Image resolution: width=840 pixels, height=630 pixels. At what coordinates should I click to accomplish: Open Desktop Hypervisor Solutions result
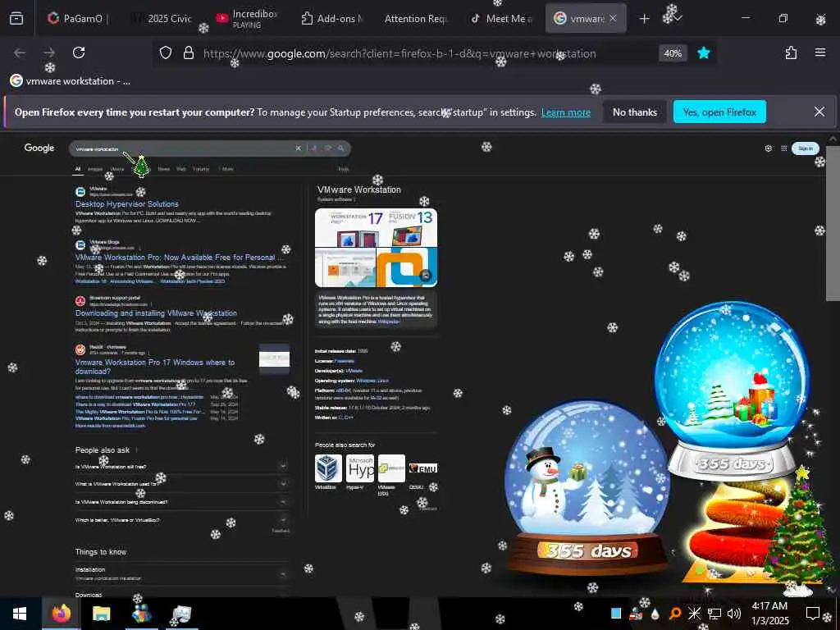[x=127, y=204]
